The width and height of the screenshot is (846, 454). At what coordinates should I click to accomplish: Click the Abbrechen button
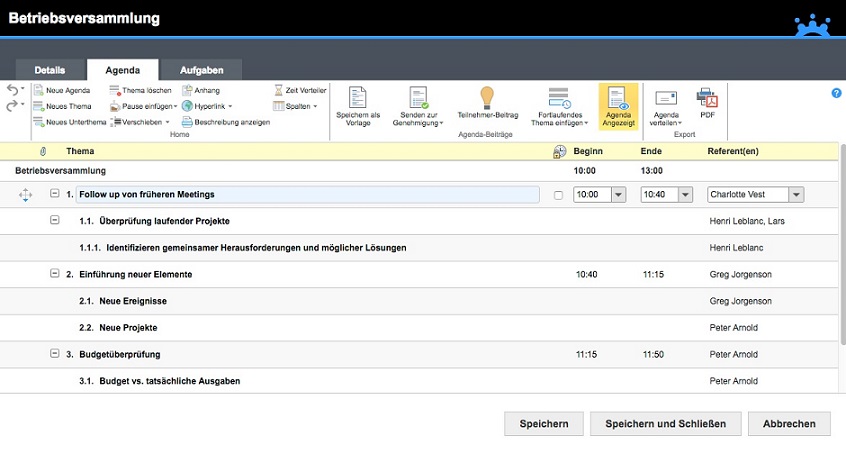click(789, 424)
